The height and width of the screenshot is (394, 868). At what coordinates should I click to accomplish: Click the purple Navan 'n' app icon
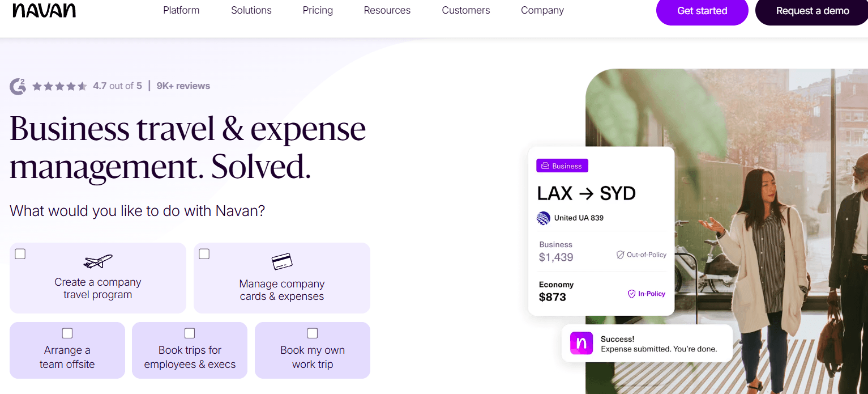point(581,344)
